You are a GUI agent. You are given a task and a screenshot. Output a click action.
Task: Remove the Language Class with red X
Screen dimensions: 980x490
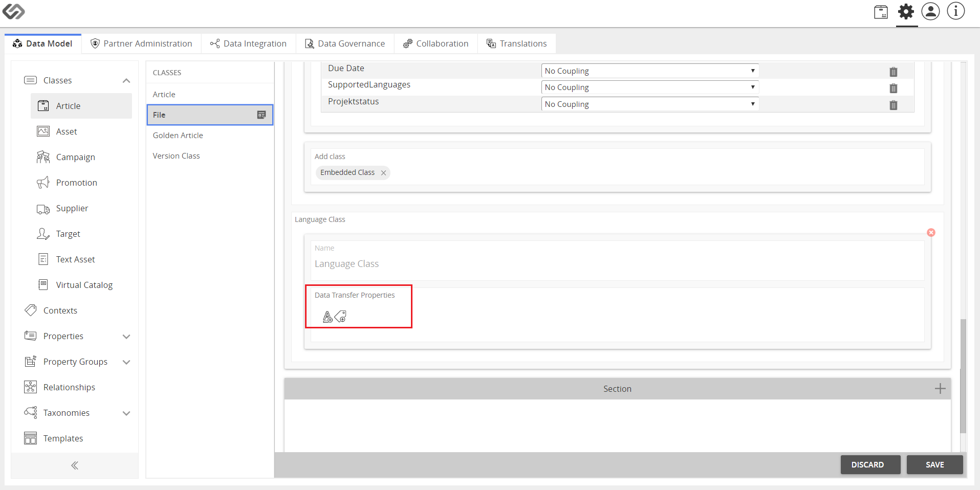[931, 233]
